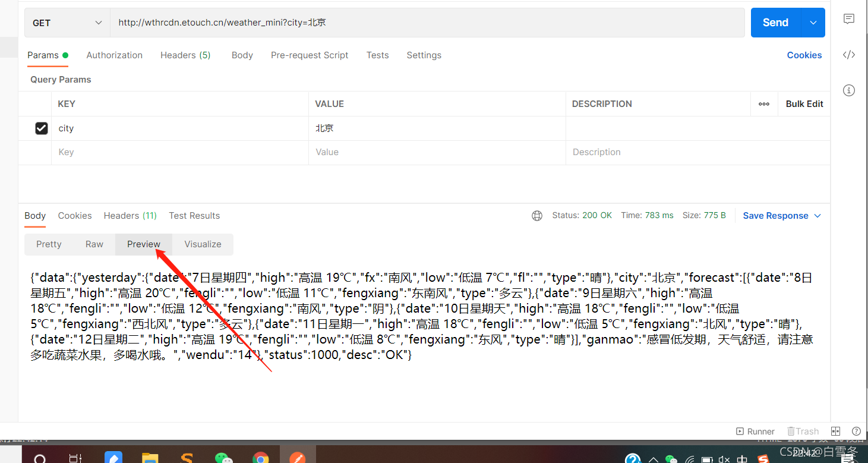Open the response Cookies tab

(75, 216)
